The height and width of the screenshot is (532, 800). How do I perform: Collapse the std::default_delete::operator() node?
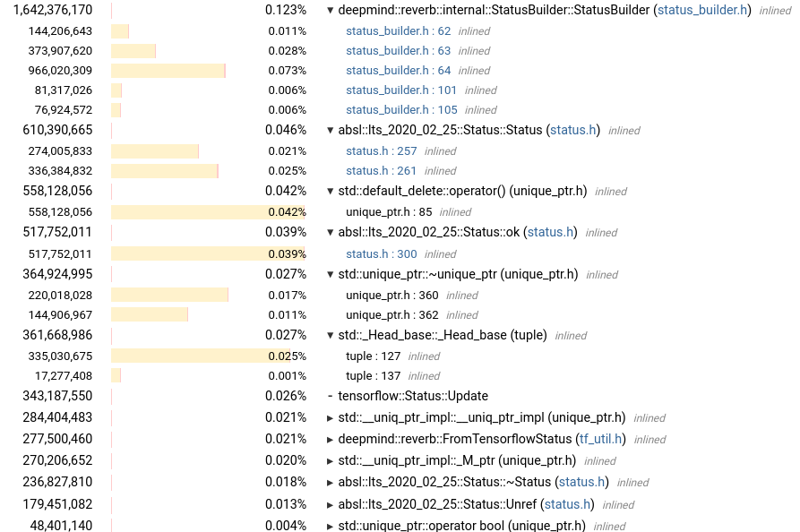330,191
